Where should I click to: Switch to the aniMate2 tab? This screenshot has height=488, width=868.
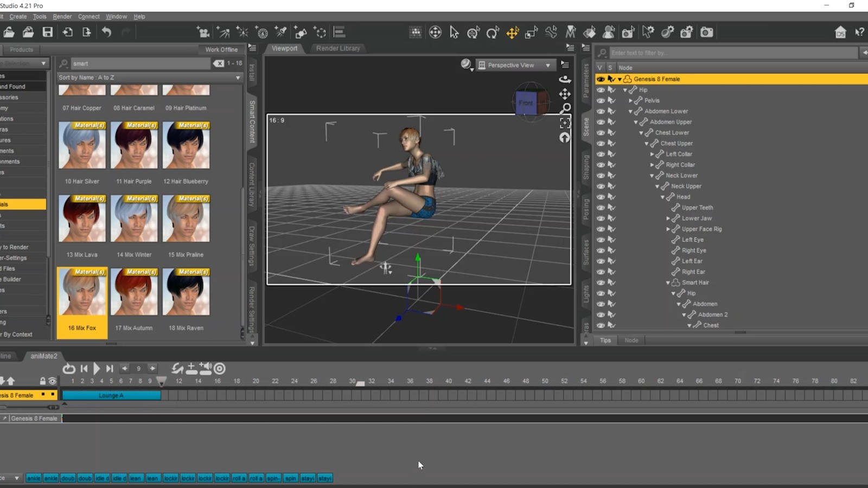43,356
